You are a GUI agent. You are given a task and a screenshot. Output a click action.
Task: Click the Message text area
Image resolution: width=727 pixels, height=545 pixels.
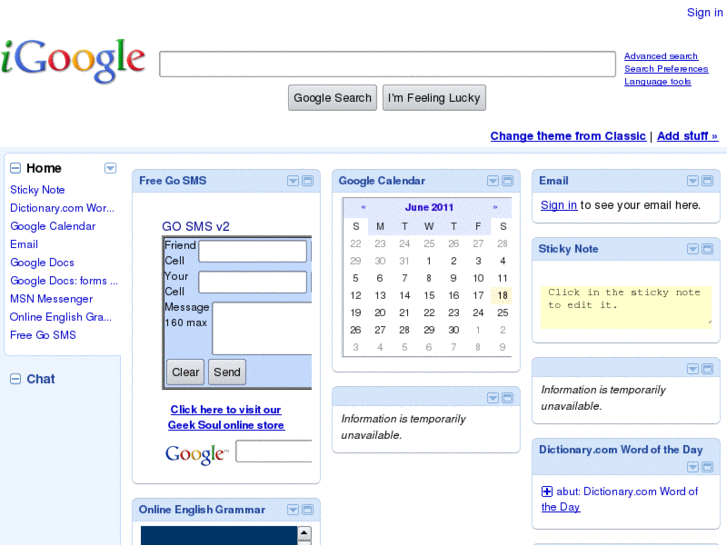tap(262, 328)
